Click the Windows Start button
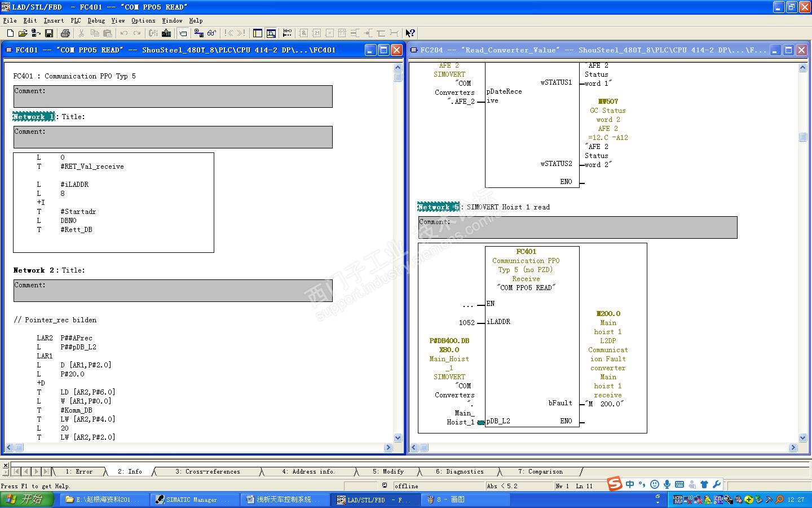 (27, 500)
